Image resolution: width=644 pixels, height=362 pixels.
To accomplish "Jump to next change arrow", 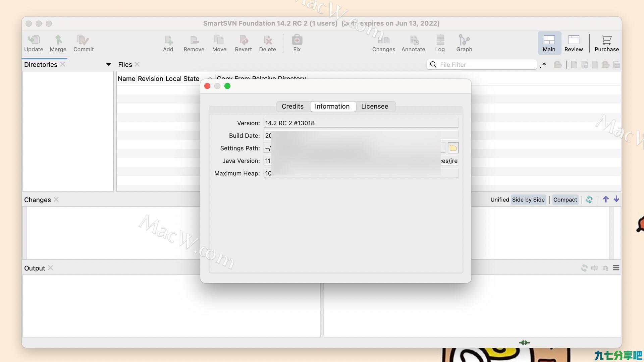I will (x=616, y=199).
